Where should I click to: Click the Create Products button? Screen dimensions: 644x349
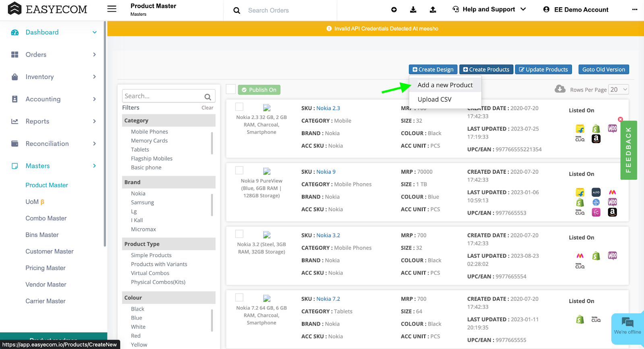486,69
